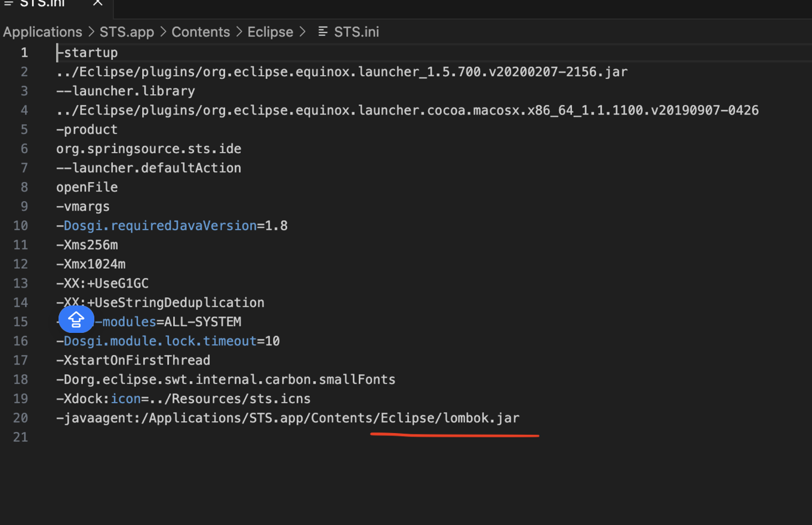
Task: Click the -product line
Action: (x=87, y=129)
